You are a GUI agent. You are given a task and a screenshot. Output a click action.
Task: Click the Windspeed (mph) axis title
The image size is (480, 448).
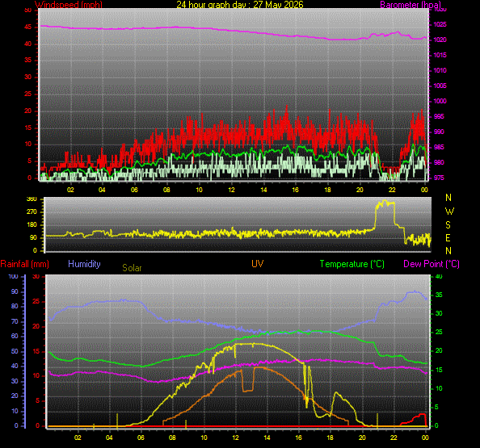click(68, 4)
